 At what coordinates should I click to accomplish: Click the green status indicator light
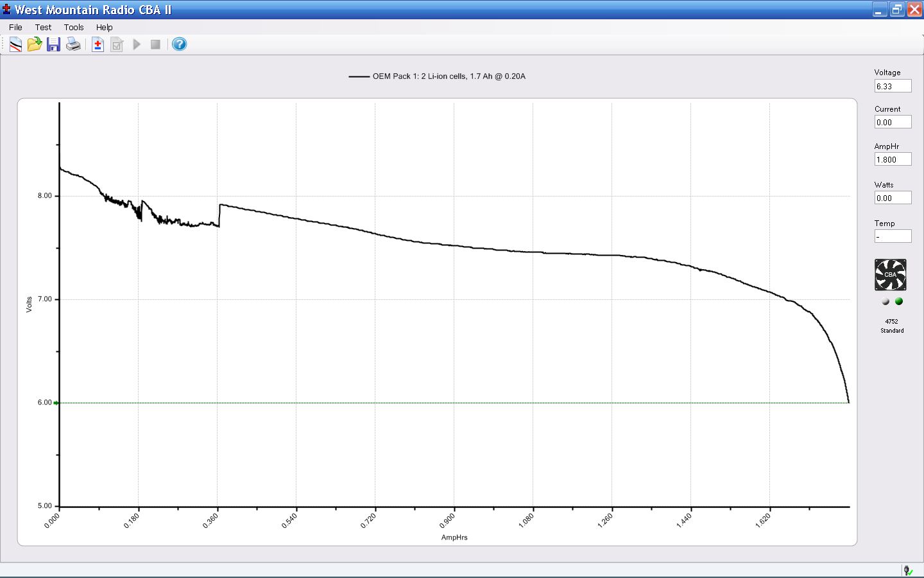click(899, 301)
